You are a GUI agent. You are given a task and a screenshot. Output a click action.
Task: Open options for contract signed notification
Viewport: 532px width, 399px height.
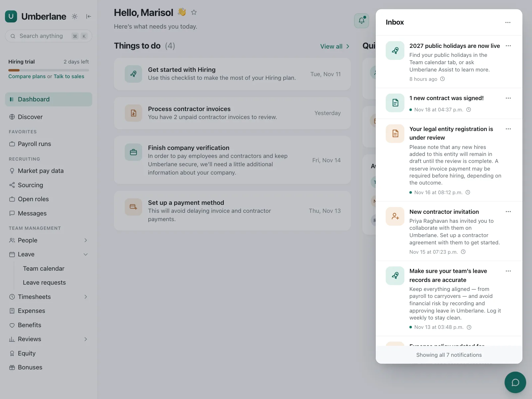click(x=508, y=98)
